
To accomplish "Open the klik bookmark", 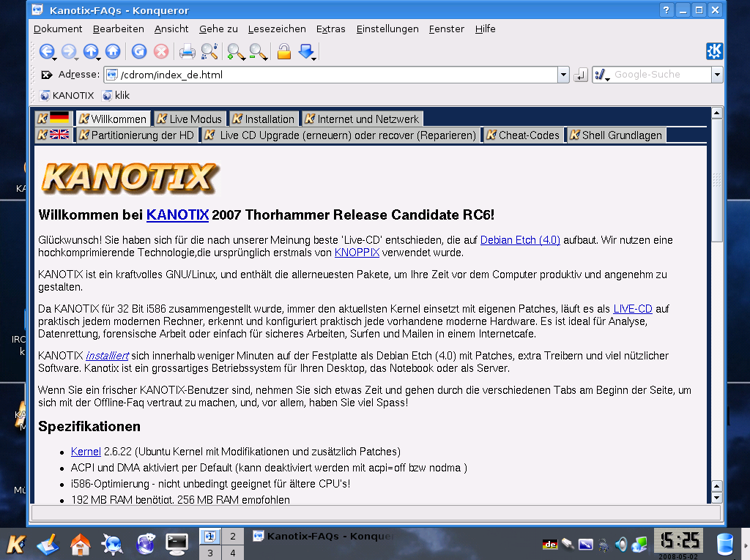I will (x=116, y=95).
